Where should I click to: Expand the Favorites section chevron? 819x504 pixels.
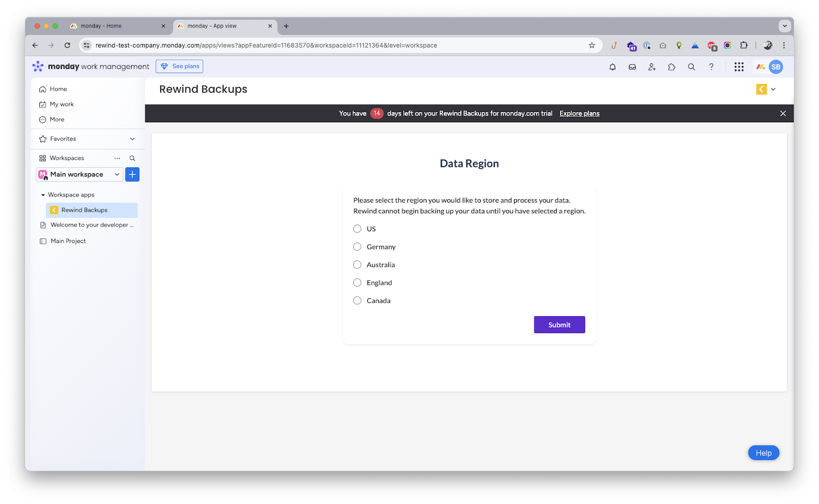click(x=133, y=139)
